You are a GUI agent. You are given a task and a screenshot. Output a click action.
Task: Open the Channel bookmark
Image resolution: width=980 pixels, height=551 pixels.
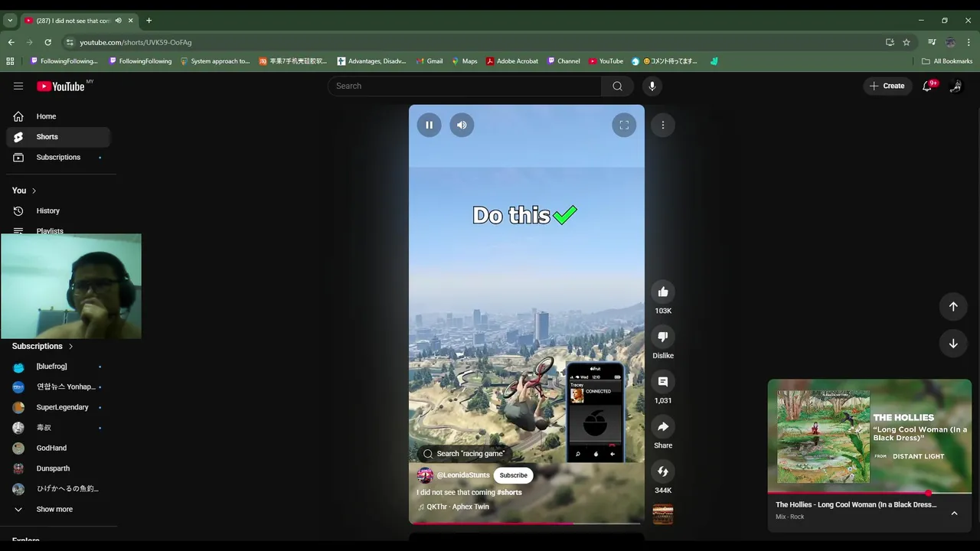pos(563,61)
